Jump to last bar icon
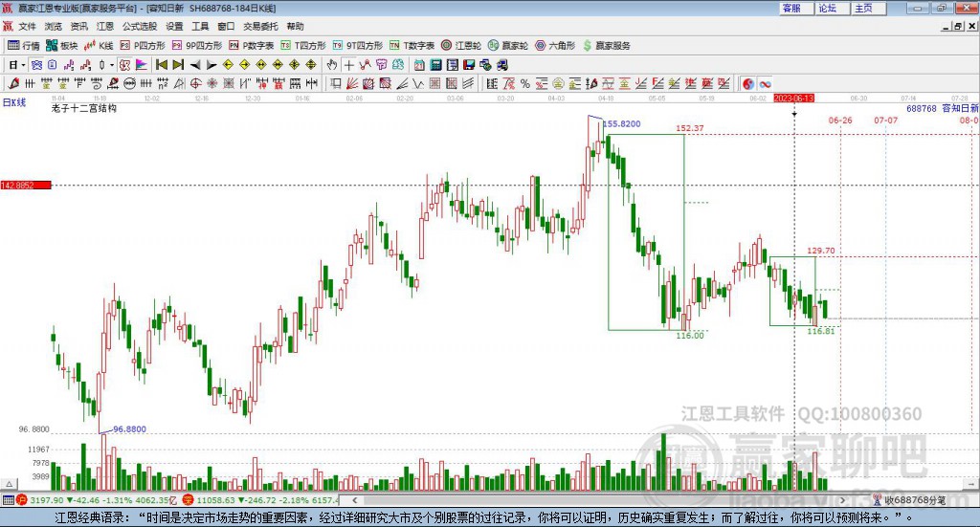The height and width of the screenshot is (527, 980). tap(178, 65)
